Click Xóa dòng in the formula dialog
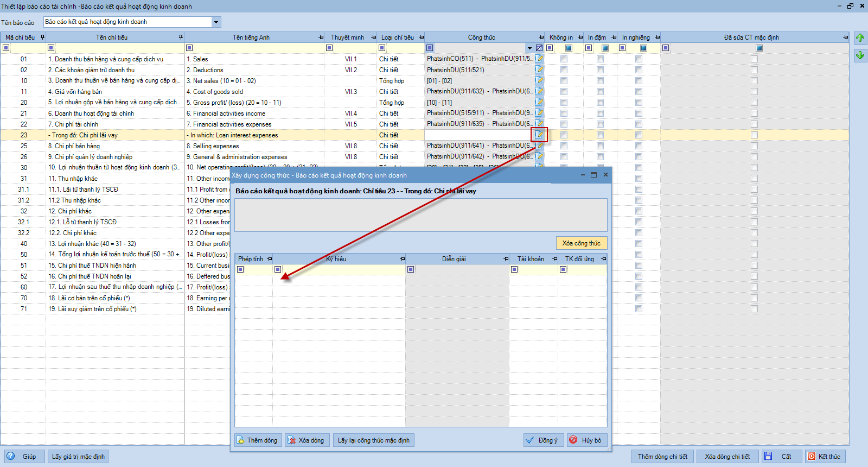 pos(307,440)
